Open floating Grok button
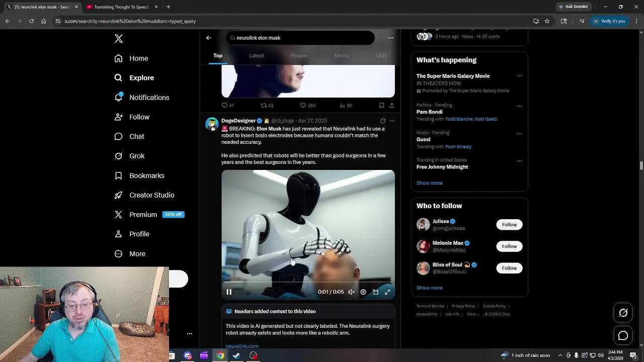 click(x=623, y=313)
